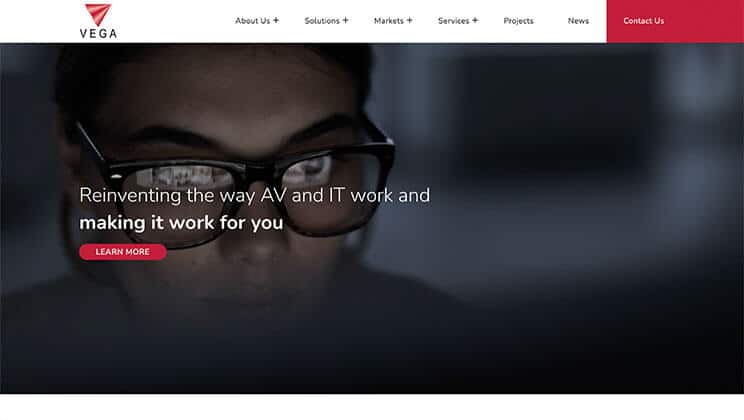Open the News page
The height and width of the screenshot is (420, 744).
578,21
